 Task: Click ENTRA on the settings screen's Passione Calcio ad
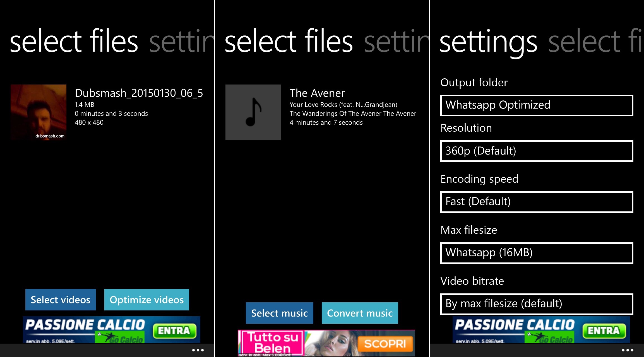point(604,331)
